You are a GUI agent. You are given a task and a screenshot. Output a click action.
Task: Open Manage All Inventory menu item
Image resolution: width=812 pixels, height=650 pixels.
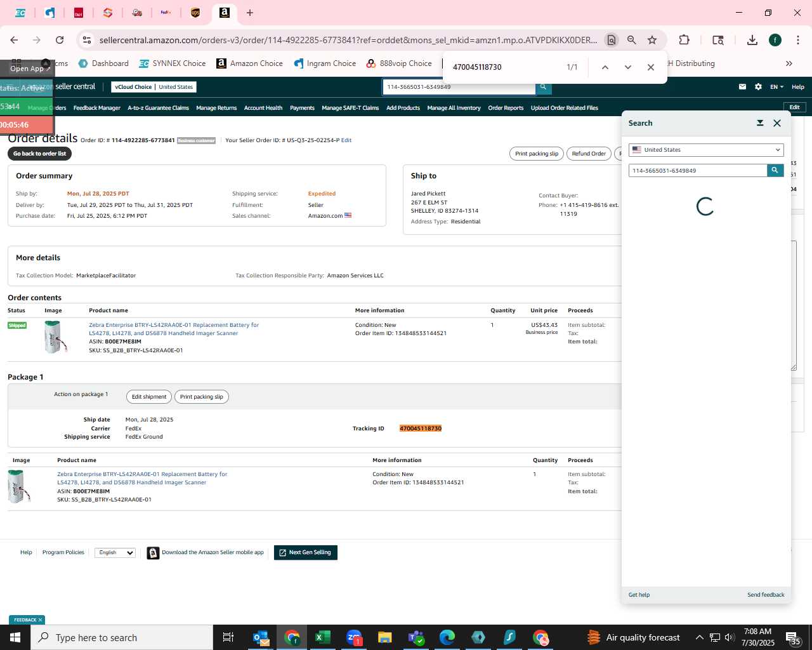(x=454, y=108)
